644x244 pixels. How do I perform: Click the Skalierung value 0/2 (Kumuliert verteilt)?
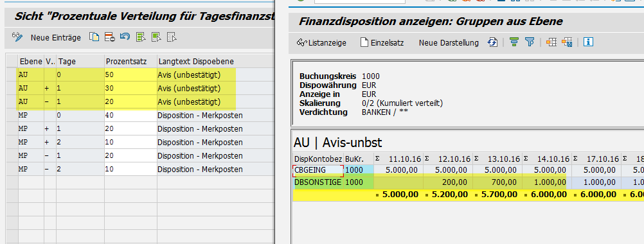pyautogui.click(x=402, y=103)
